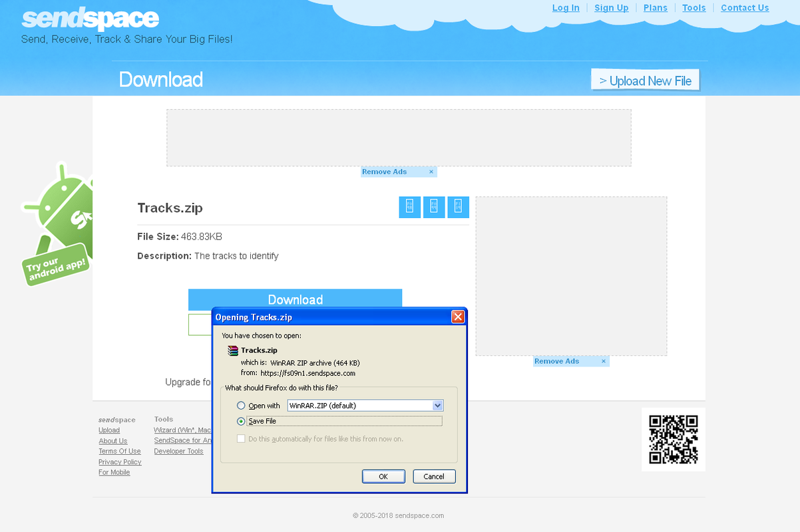800x532 pixels.
Task: Dismiss top ad with Remove Ads x
Action: coord(431,172)
